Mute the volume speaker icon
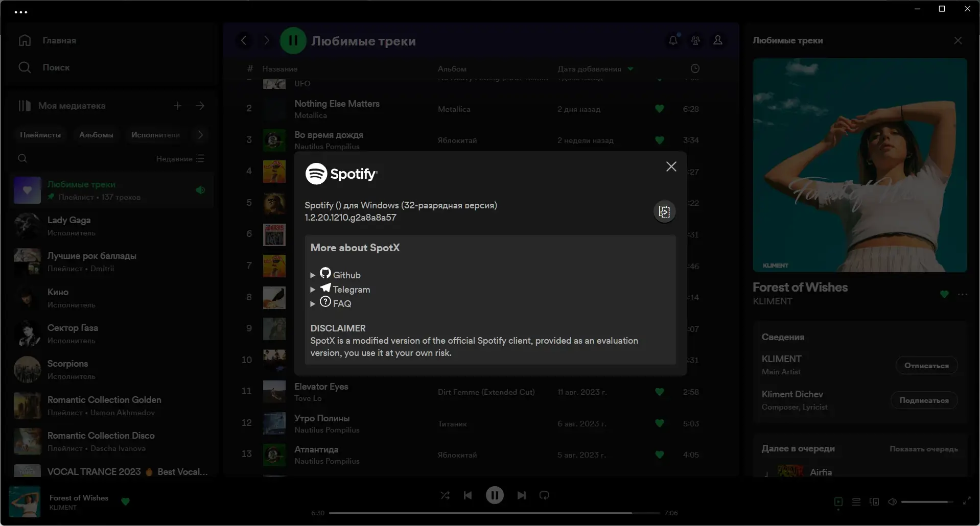Viewport: 980px width, 526px height. coord(892,502)
